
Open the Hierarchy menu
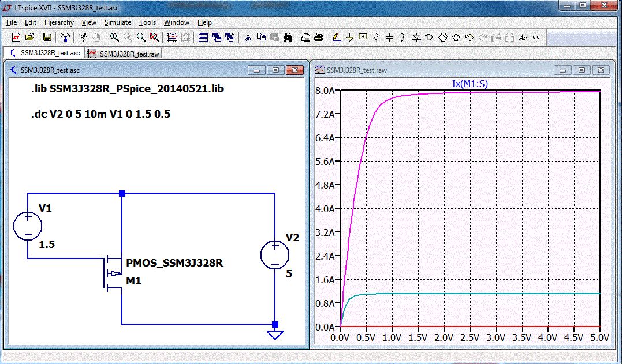[x=59, y=22]
